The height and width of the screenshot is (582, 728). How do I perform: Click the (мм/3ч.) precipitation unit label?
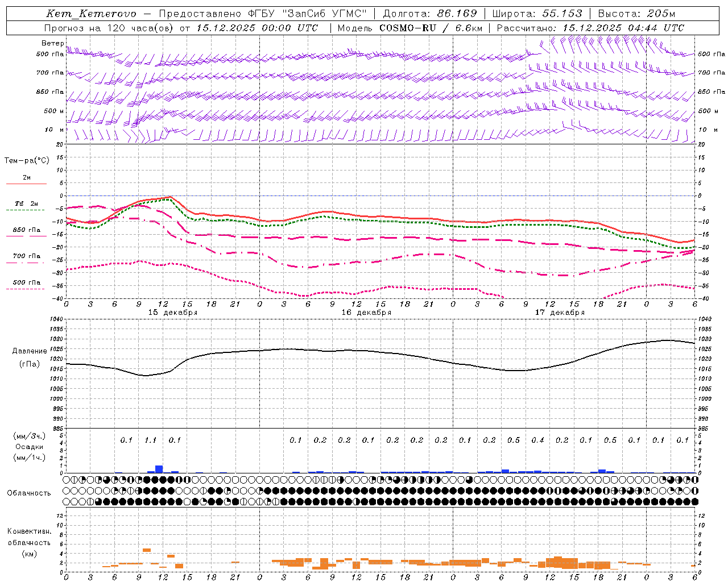(29, 436)
